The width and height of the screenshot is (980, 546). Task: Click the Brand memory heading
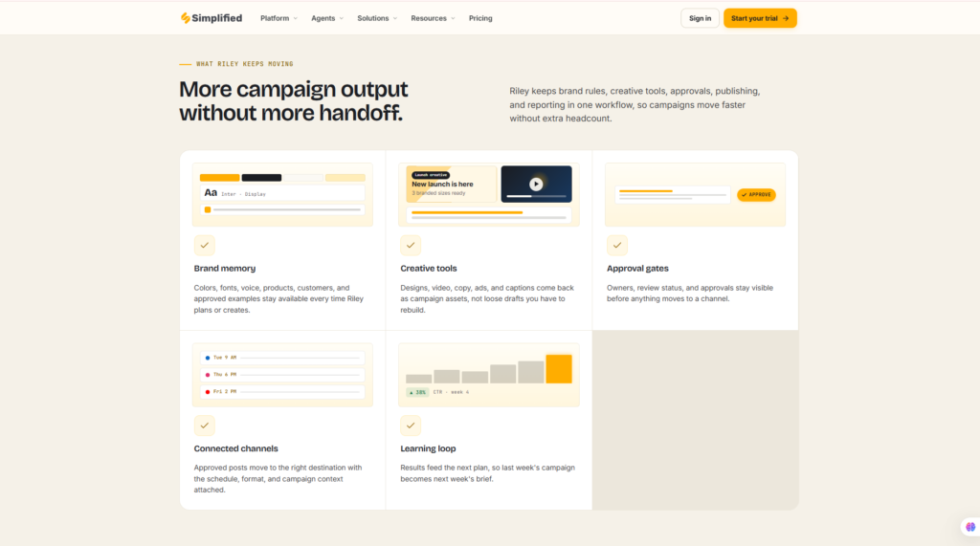[224, 269]
